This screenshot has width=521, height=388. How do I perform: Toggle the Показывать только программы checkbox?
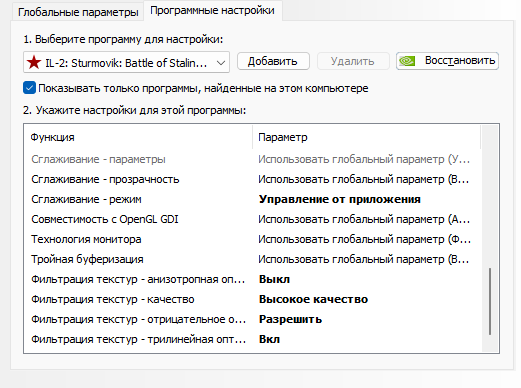(29, 88)
